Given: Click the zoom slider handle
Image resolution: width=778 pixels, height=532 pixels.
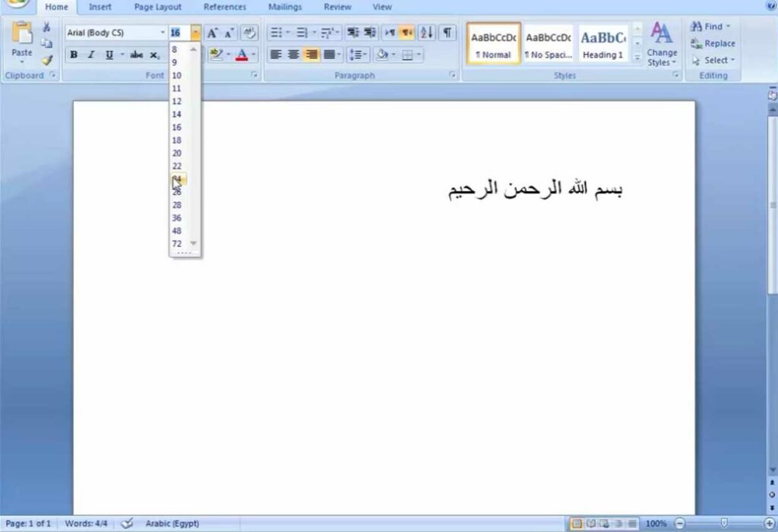Looking at the screenshot, I should [x=724, y=523].
